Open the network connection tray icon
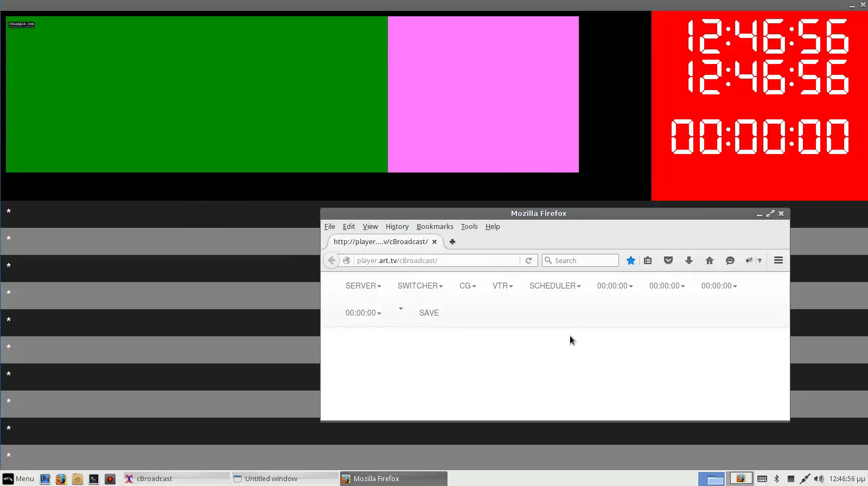The image size is (868, 486). click(805, 479)
